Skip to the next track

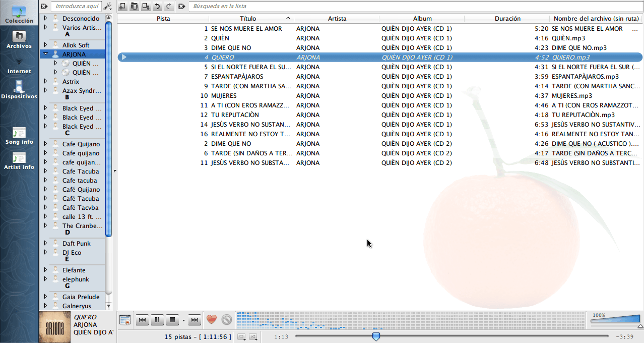point(195,320)
